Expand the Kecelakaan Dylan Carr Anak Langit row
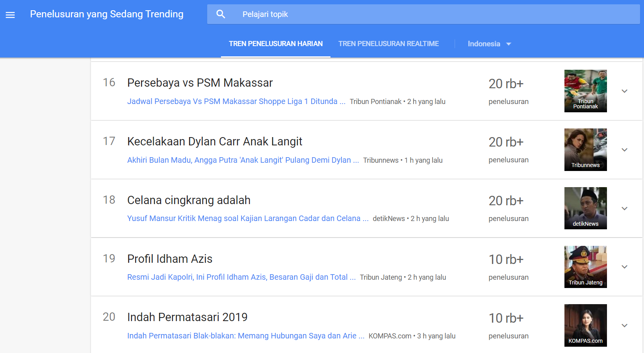This screenshot has width=644, height=353. [x=624, y=150]
